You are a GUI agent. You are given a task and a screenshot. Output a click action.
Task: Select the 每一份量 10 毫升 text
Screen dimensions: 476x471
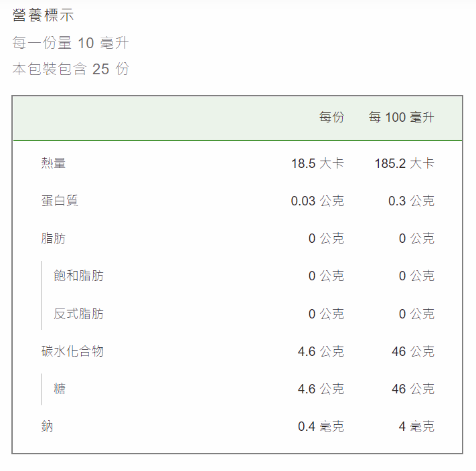click(70, 42)
